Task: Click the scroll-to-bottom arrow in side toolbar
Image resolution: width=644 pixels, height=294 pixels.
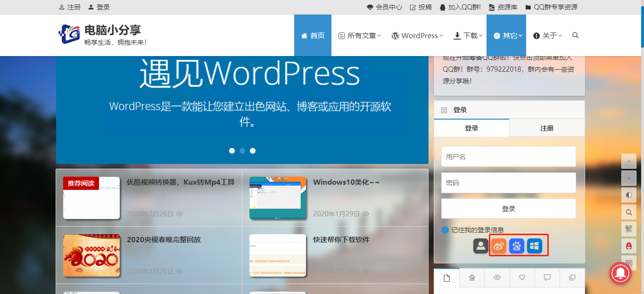Action: [x=629, y=178]
